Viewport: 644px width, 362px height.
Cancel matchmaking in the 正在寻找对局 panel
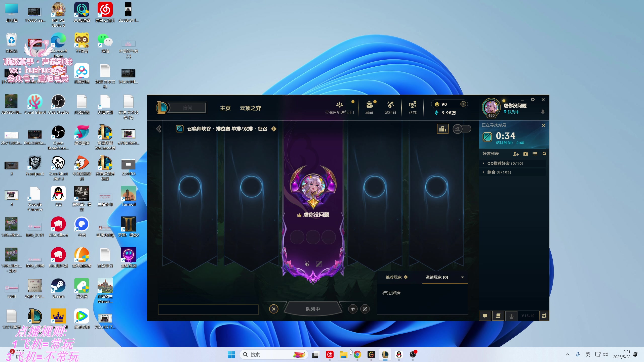coord(543,125)
